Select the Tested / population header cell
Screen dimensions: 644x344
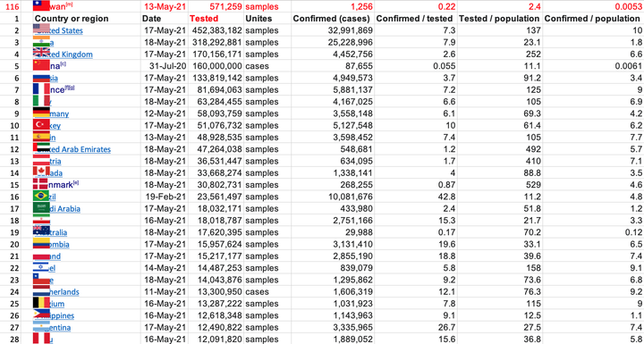[x=498, y=19]
